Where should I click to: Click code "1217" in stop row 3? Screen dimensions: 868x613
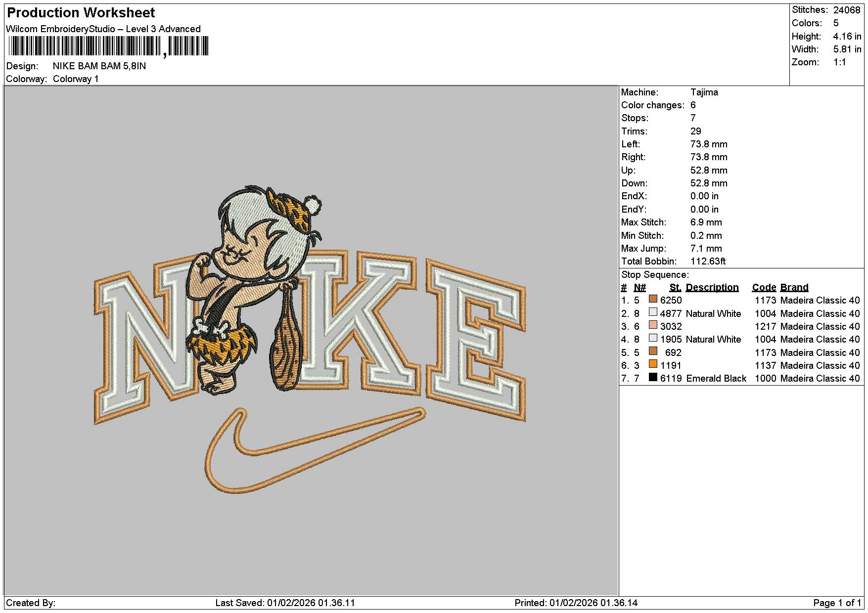[766, 326]
